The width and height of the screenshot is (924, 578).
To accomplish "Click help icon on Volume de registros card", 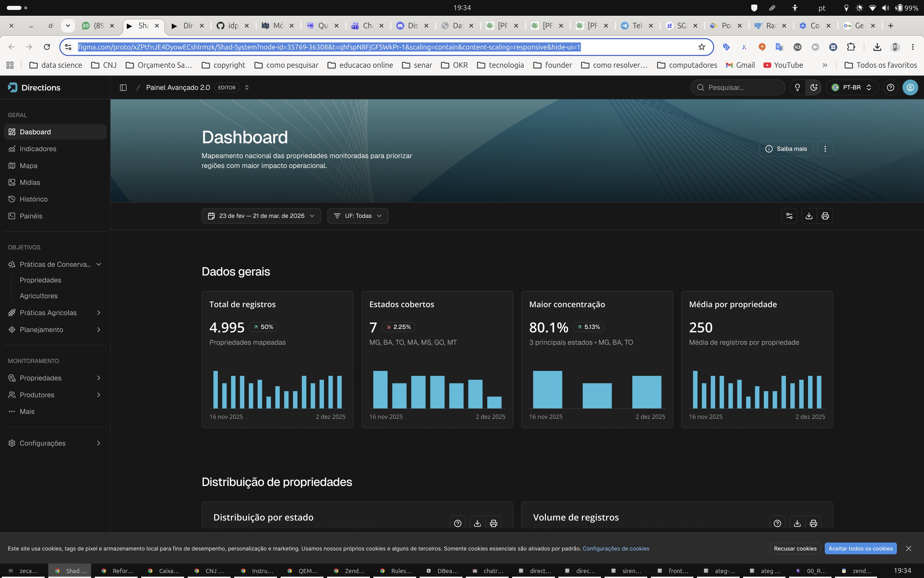I will 777,523.
